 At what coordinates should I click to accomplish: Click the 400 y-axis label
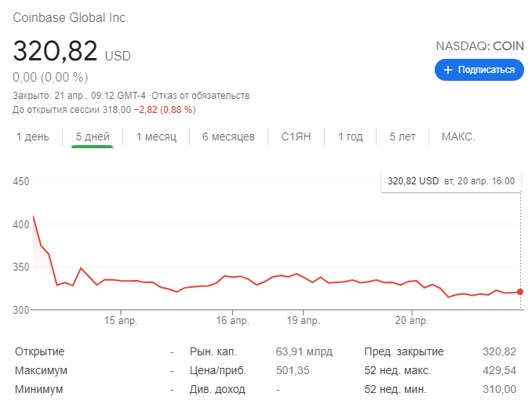20,224
